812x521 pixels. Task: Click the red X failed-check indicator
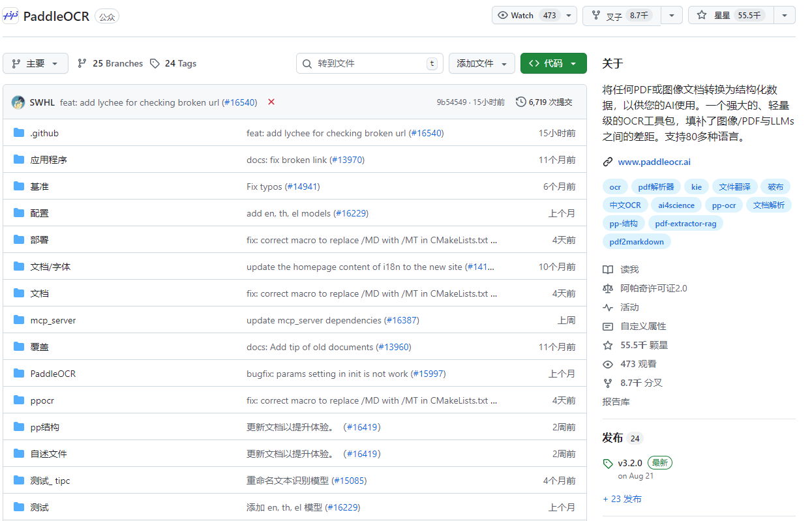pos(271,102)
